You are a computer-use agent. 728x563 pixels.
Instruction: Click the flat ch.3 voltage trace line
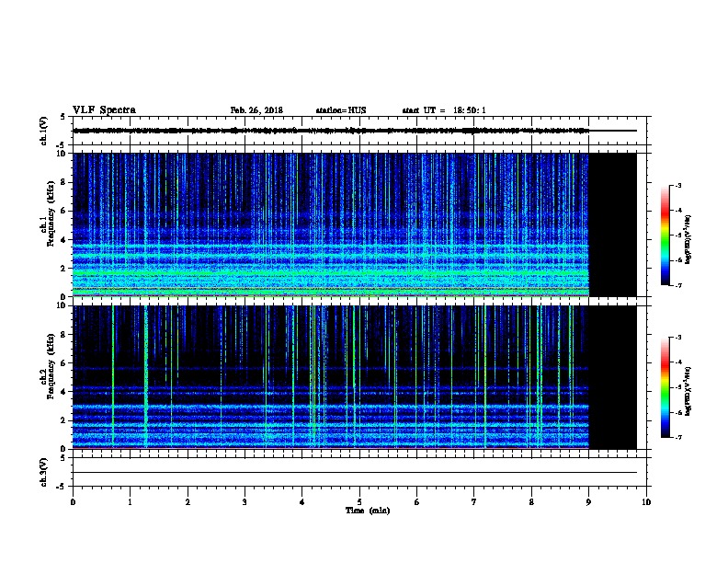355,473
